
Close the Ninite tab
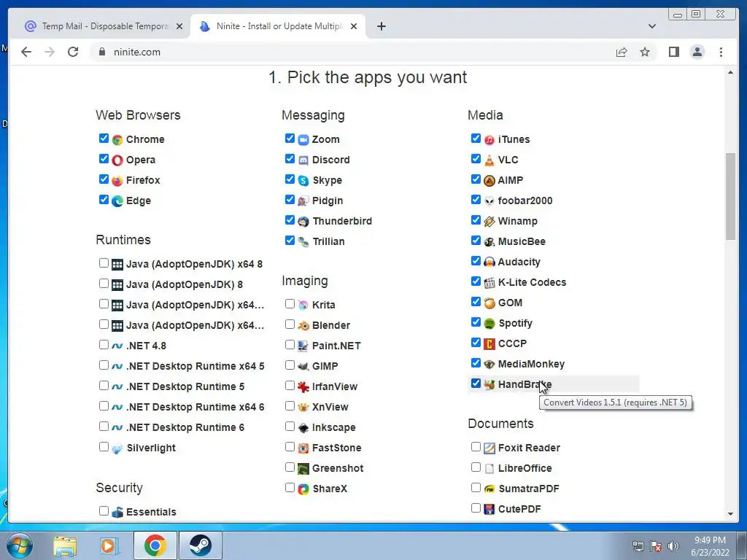click(354, 26)
